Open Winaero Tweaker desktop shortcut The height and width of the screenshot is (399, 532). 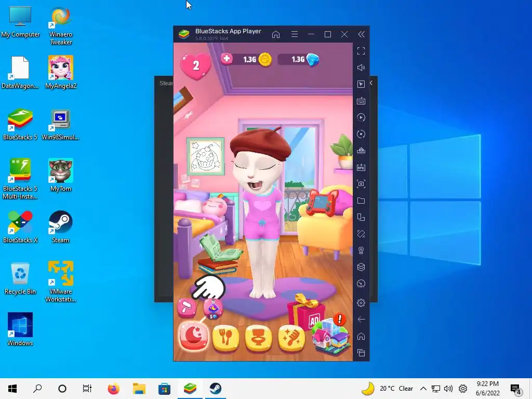[61, 26]
